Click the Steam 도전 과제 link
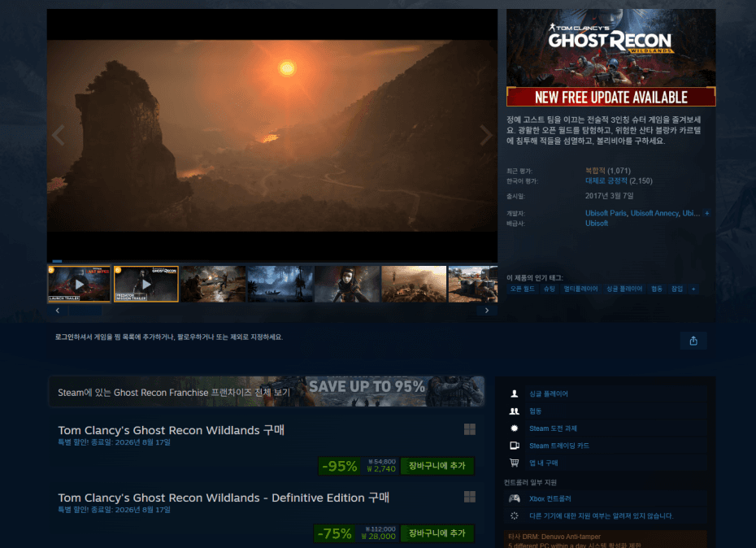This screenshot has width=756, height=548. [553, 428]
